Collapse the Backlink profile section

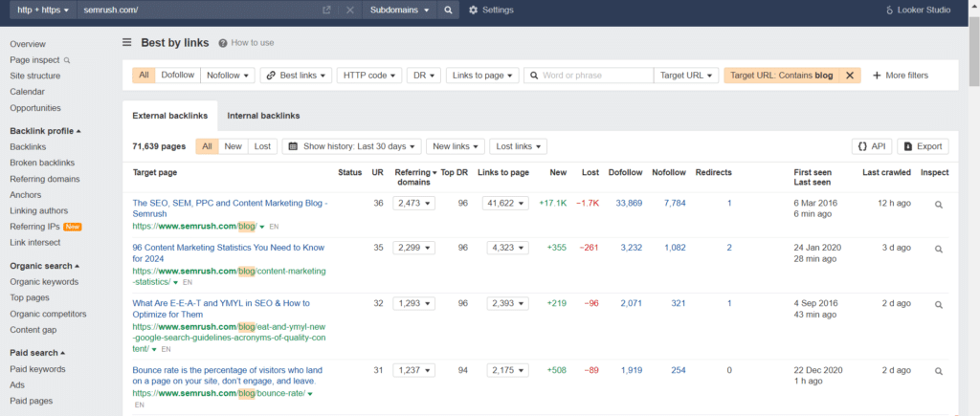coord(46,131)
